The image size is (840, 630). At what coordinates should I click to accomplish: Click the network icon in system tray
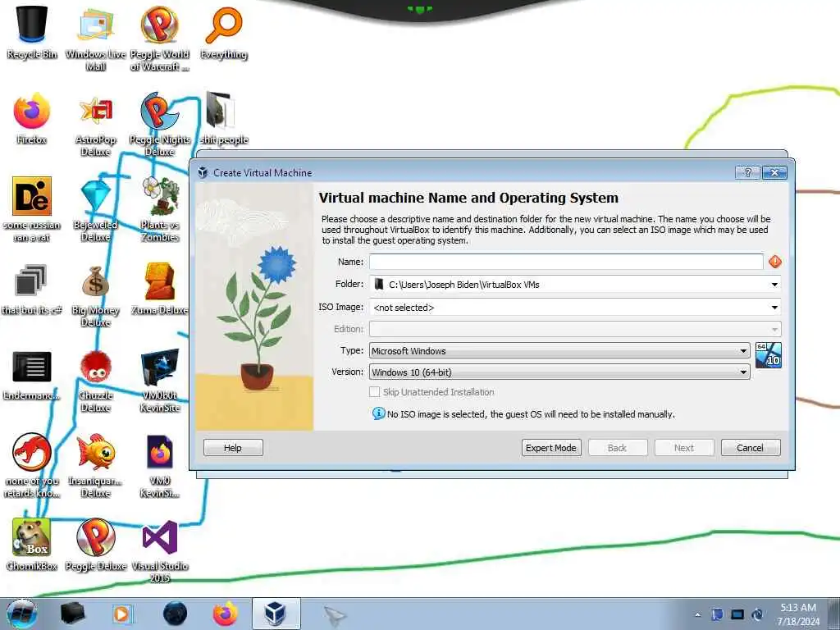coord(737,614)
